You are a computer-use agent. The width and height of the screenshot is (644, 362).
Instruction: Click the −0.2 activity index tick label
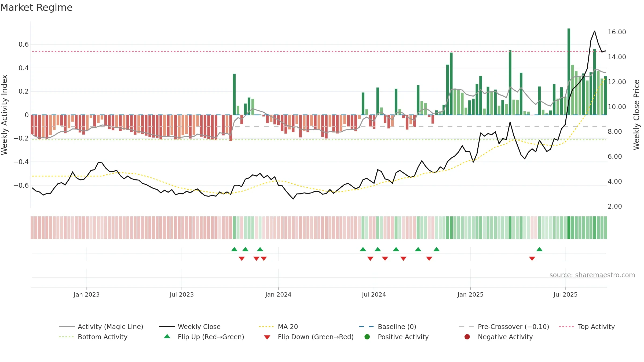pyautogui.click(x=21, y=138)
